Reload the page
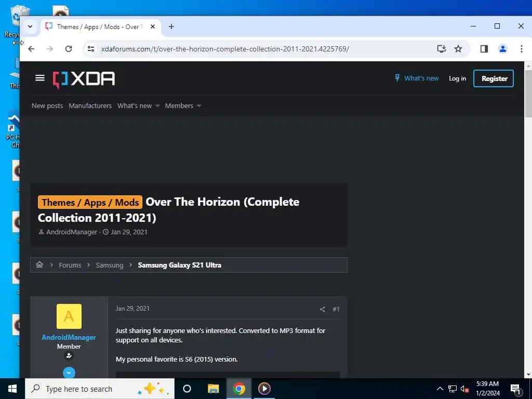This screenshot has height=399, width=532. (69, 49)
